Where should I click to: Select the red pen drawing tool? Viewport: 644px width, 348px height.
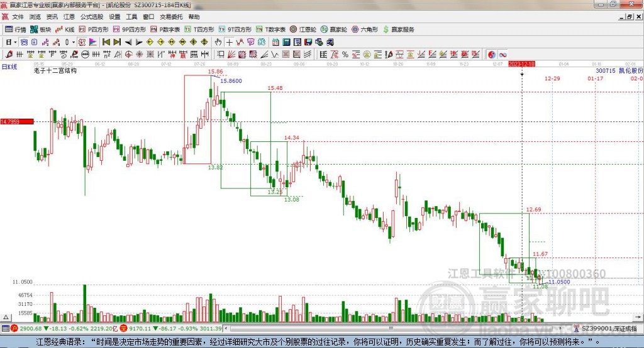tap(9, 54)
